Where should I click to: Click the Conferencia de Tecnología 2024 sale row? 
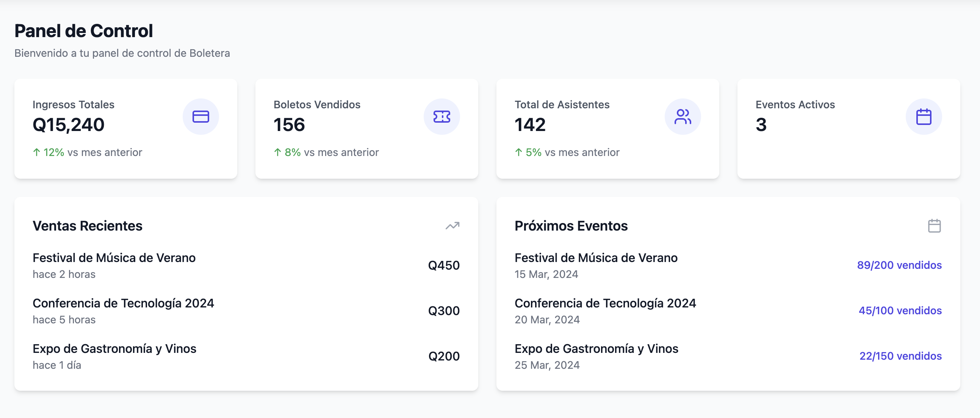click(124, 303)
